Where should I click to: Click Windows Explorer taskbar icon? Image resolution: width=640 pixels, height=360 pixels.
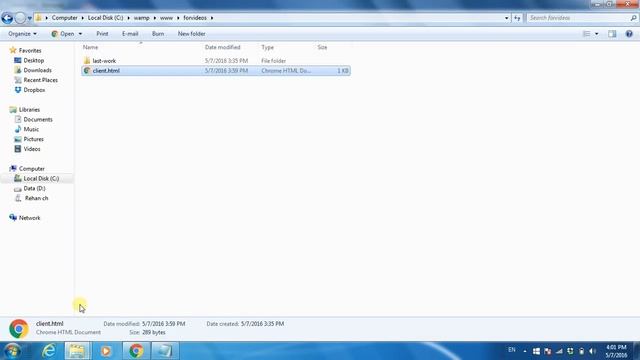77,351
